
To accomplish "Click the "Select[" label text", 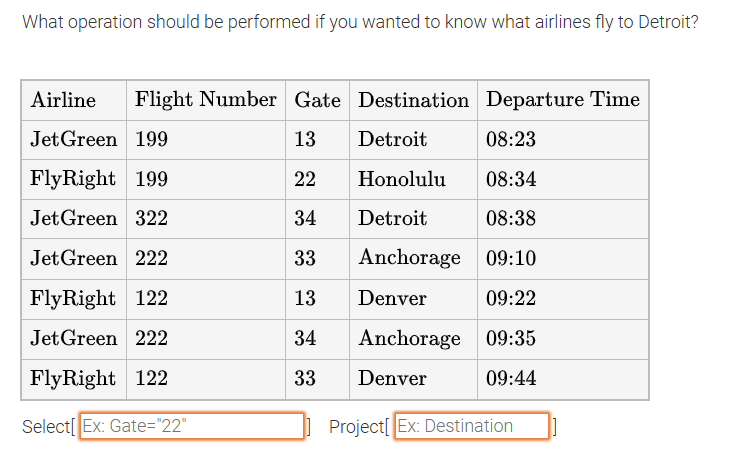I will click(47, 427).
